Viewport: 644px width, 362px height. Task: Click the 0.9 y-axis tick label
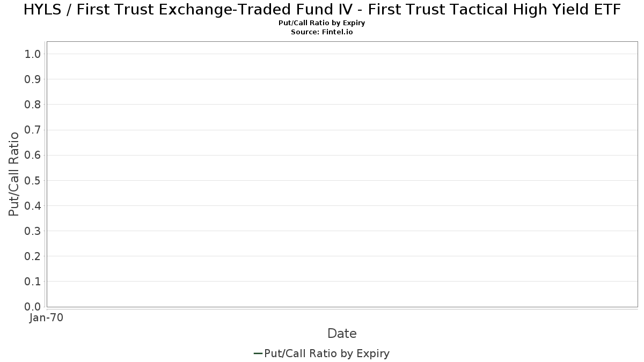(x=33, y=79)
